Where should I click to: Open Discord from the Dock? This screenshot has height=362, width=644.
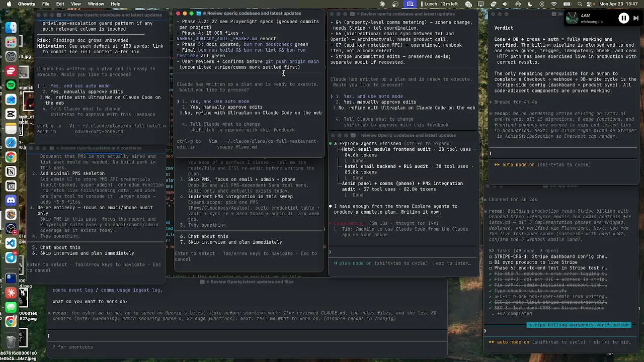pos(11,200)
